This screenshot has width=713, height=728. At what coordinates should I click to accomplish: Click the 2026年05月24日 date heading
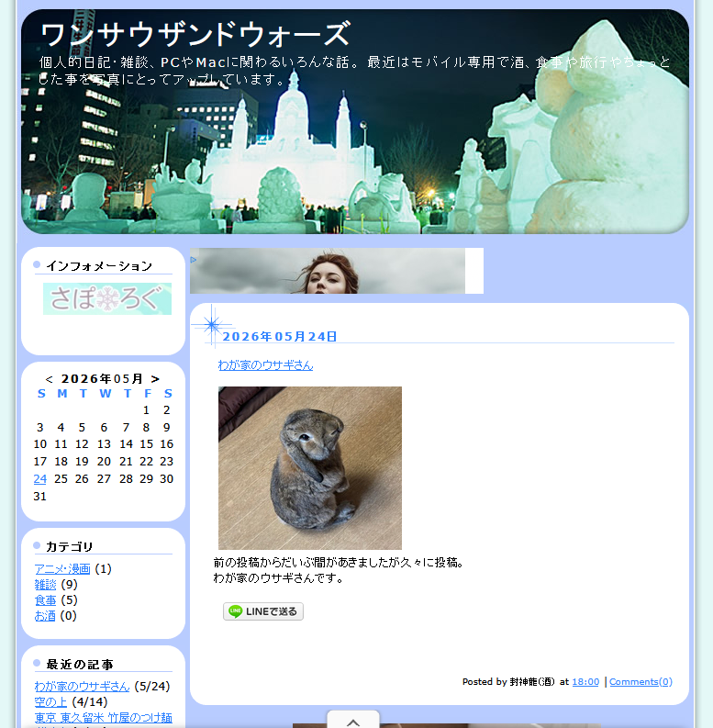click(280, 337)
